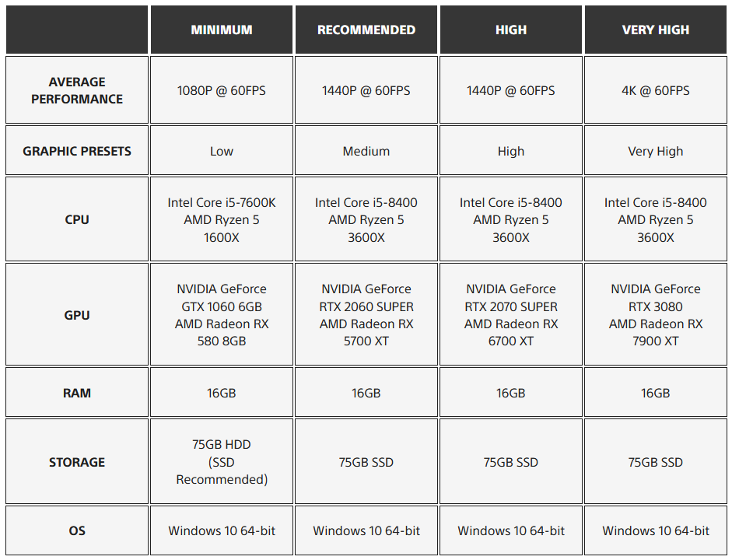Select the RTX 2070 SUPER GPU cell
The width and height of the screenshot is (732, 560).
click(x=511, y=315)
